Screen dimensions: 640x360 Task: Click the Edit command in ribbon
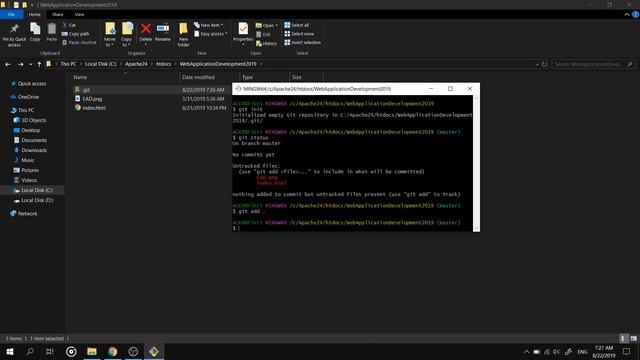263,34
